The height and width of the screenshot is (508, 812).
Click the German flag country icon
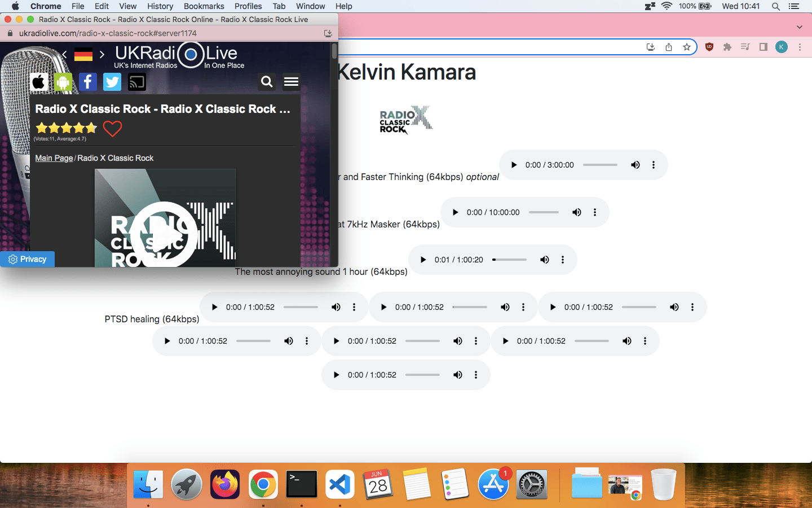tap(83, 54)
